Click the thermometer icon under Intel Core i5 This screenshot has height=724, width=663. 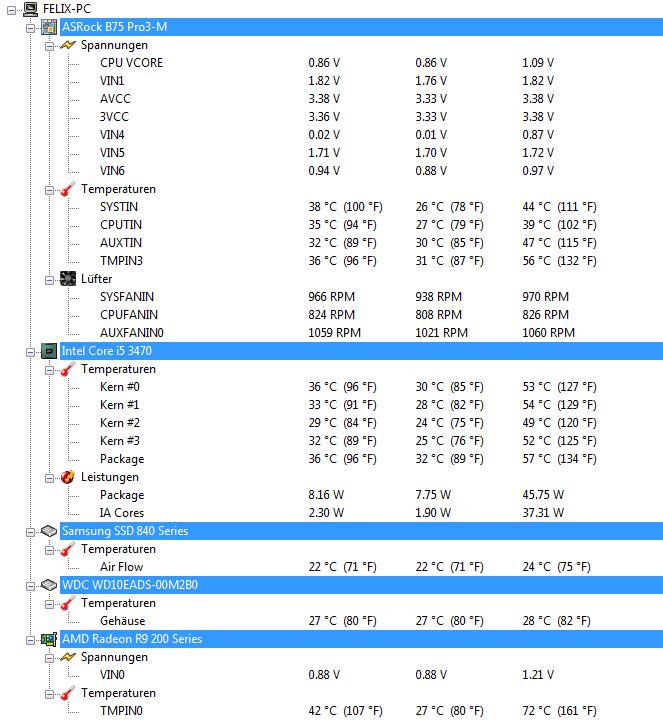tap(68, 369)
